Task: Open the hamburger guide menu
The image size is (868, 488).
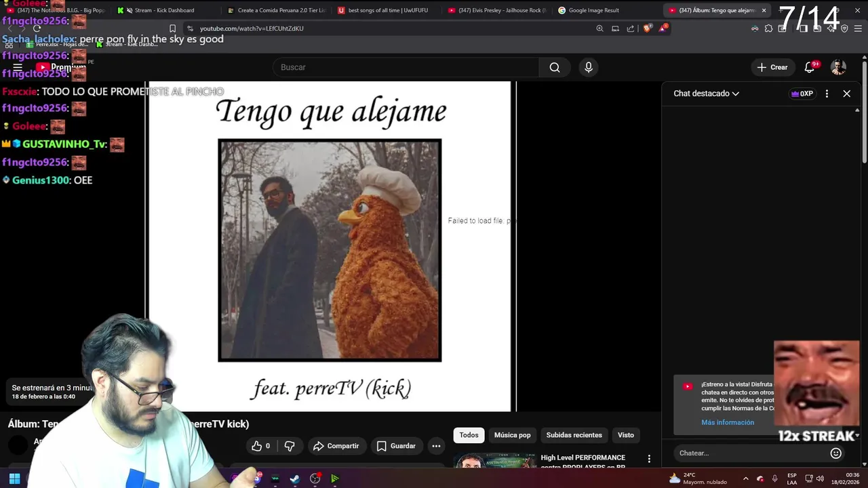Action: click(18, 67)
